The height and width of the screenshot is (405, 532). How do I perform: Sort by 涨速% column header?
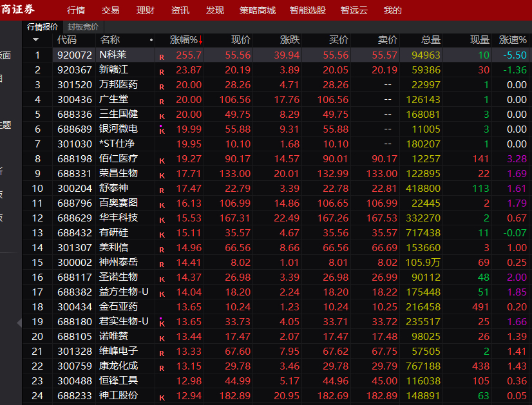pos(513,40)
